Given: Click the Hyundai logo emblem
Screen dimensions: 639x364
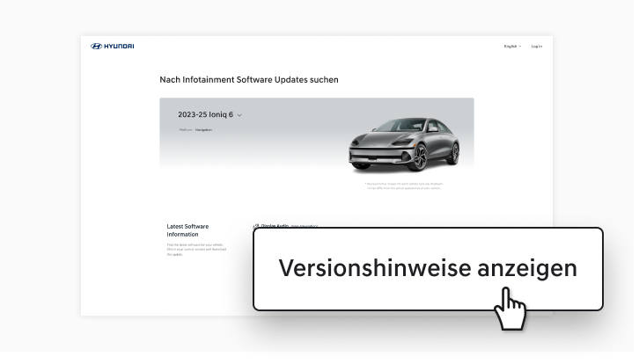Looking at the screenshot, I should point(97,46).
